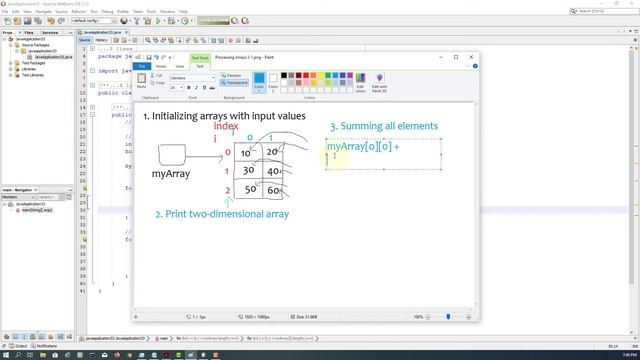Open the font size 26 dropdown
640x360 pixels.
point(181,88)
